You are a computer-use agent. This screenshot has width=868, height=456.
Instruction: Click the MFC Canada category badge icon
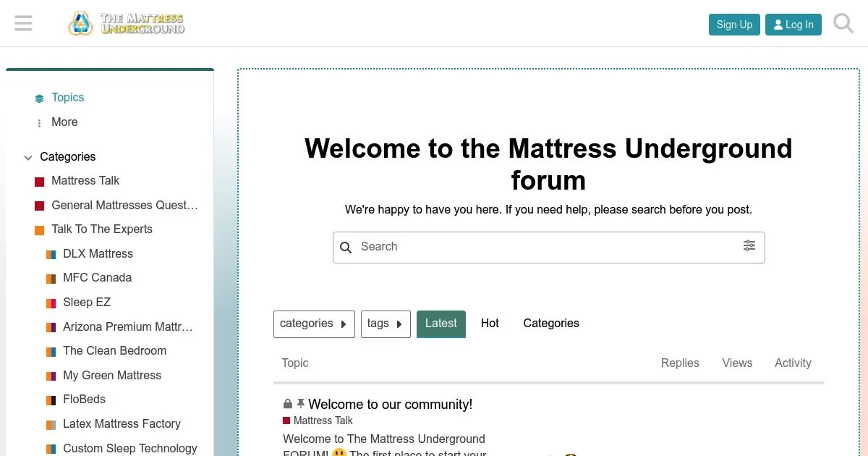[51, 279]
